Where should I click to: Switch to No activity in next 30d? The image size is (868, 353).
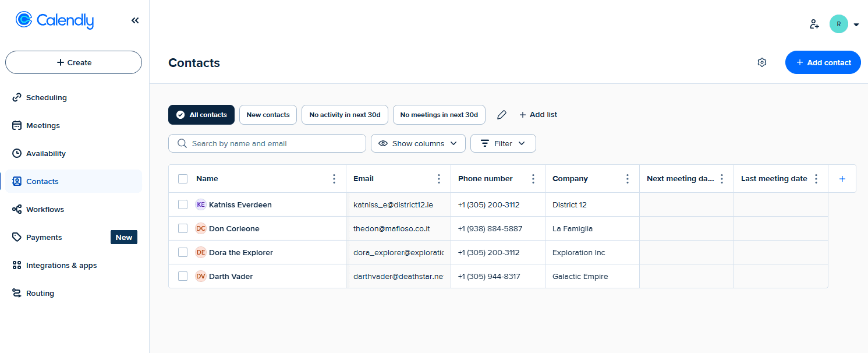[x=345, y=115]
